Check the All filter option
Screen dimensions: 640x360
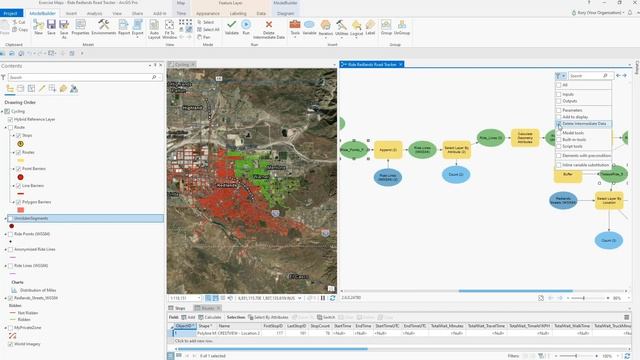click(x=558, y=85)
